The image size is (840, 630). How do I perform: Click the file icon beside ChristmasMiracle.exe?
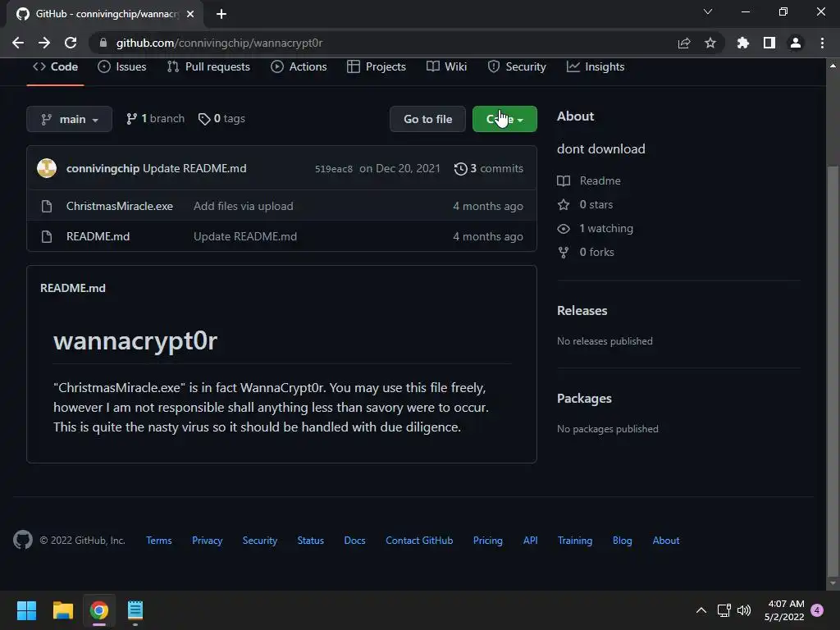point(47,206)
